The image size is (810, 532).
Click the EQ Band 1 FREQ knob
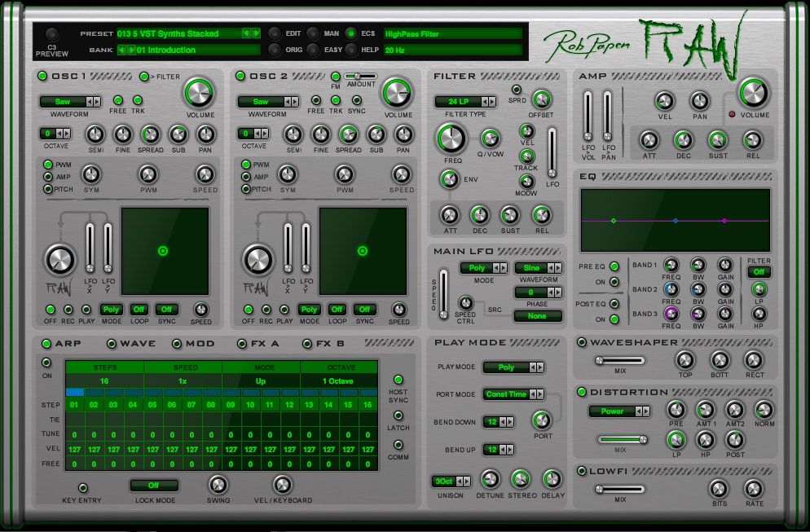tap(671, 265)
